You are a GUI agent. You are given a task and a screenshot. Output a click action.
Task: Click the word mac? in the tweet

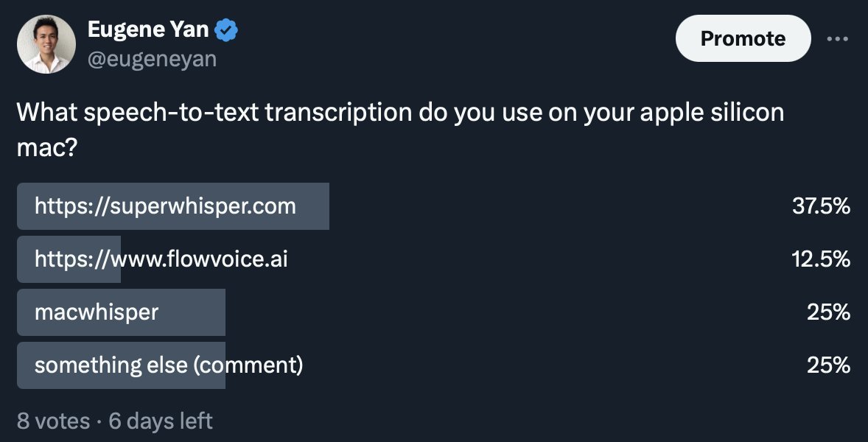pyautogui.click(x=46, y=149)
